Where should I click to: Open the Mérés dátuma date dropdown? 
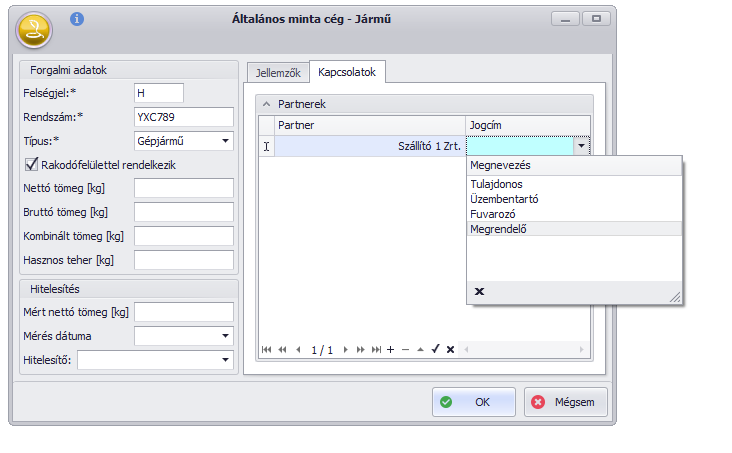pos(224,335)
